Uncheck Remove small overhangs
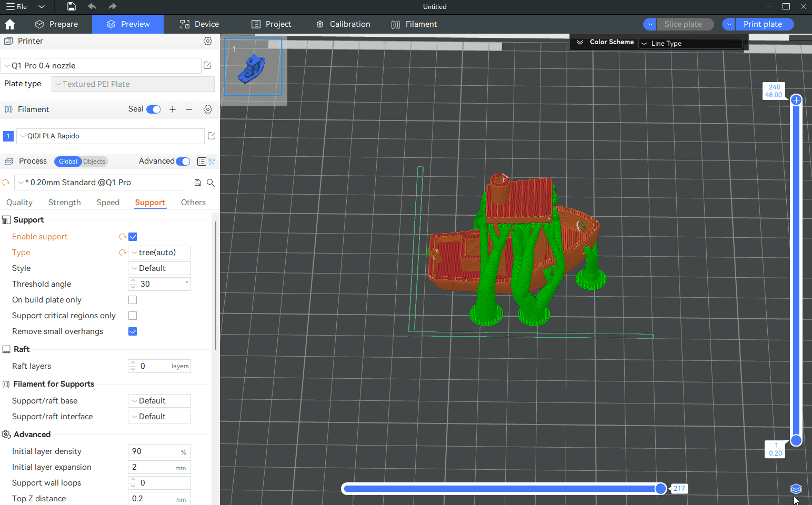Viewport: 812px width, 505px height. point(133,331)
